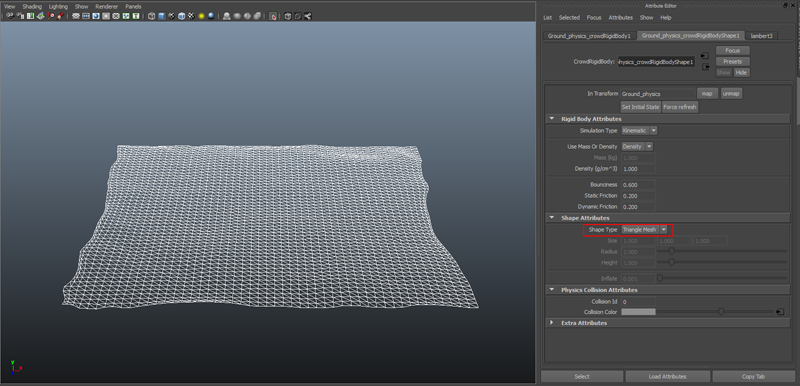Select the Grease Pencil tool icon
Viewport: 800px width, 386px height.
(x=60, y=16)
